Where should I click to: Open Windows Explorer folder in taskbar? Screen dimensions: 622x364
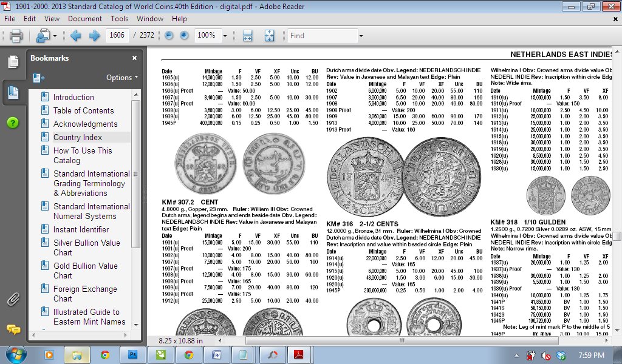click(x=77, y=354)
